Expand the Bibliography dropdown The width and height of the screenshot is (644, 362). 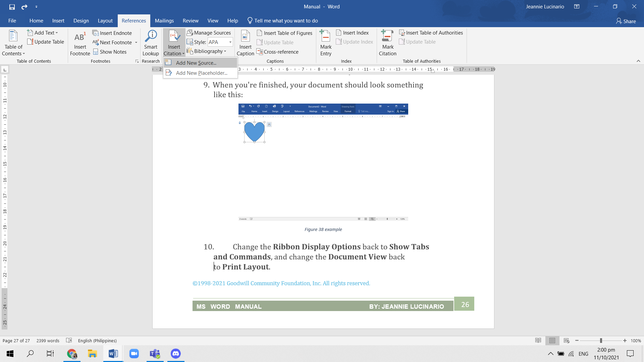pyautogui.click(x=207, y=51)
